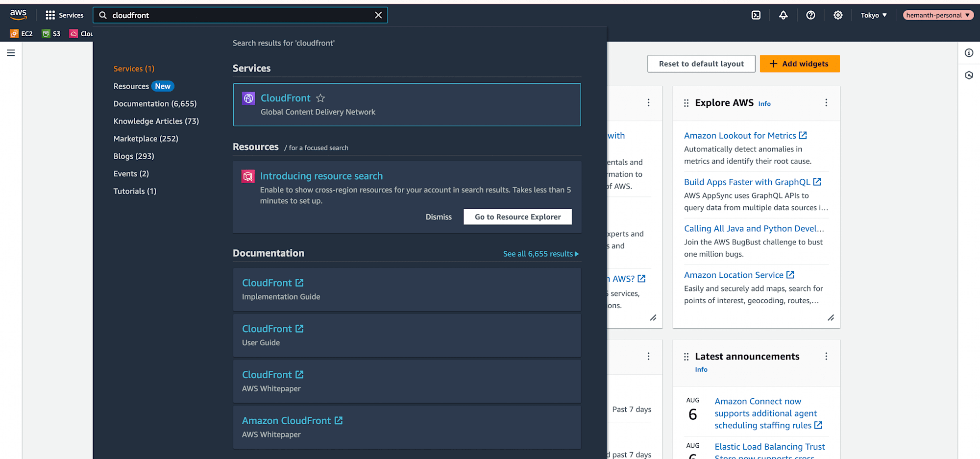The width and height of the screenshot is (980, 459).
Task: Click the resource search magnifier icon
Action: [x=248, y=176]
